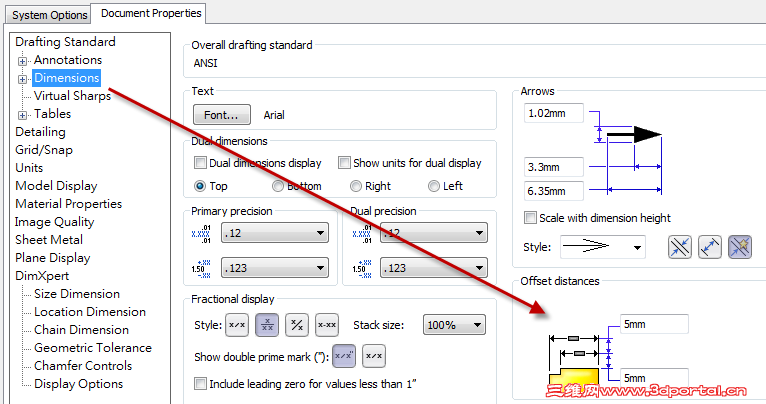This screenshot has width=766, height=404.
Task: Enable Dual dimensions display checkbox
Action: point(201,163)
